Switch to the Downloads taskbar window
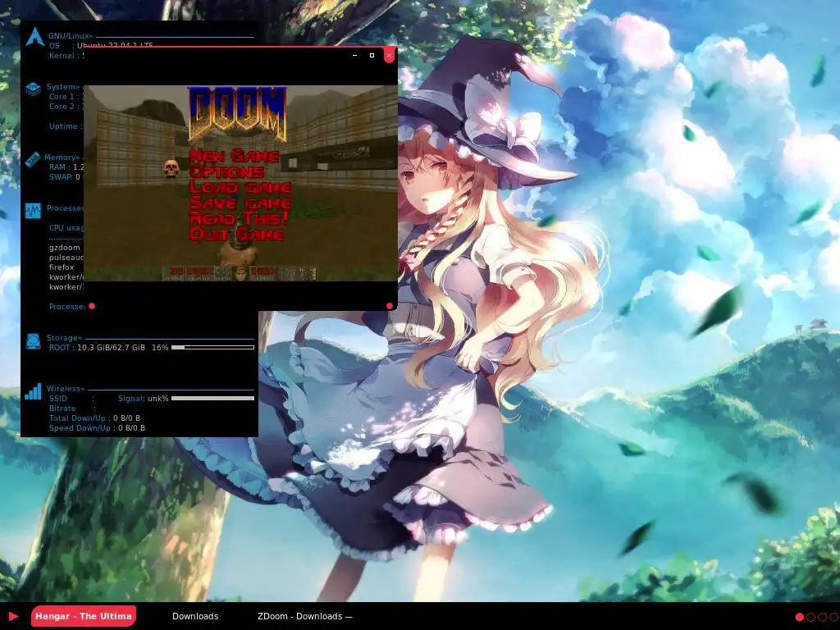Image resolution: width=840 pixels, height=630 pixels. [195, 616]
